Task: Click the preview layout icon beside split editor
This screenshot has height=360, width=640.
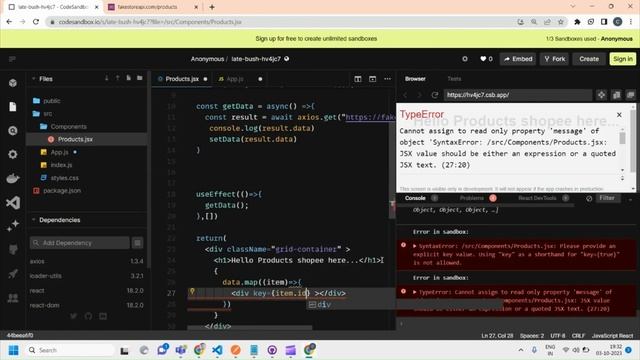Action: click(373, 79)
